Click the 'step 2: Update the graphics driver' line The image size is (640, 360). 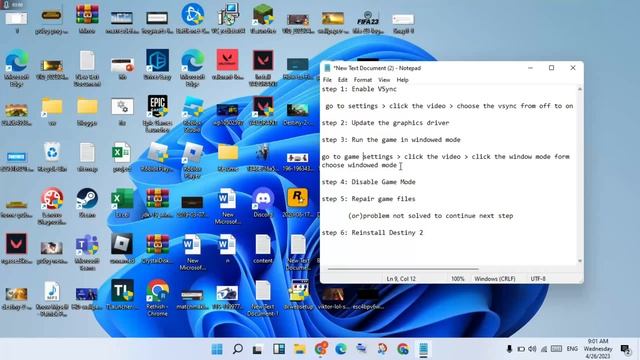pyautogui.click(x=385, y=123)
